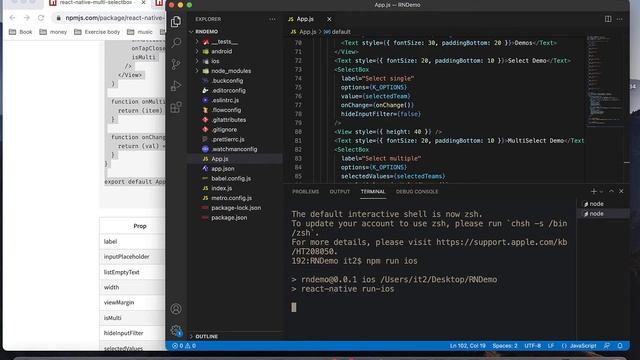Go forward in the browser window
The width and height of the screenshot is (640, 360).
tap(27, 18)
